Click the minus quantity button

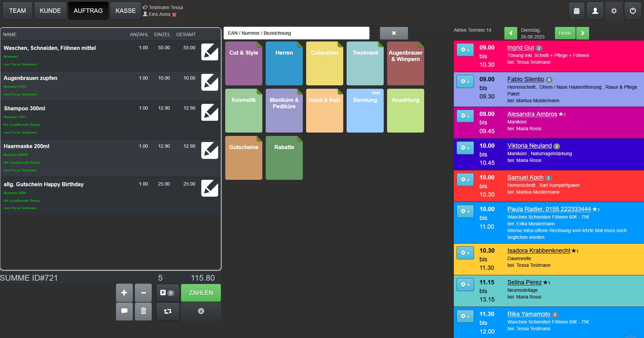tap(143, 293)
